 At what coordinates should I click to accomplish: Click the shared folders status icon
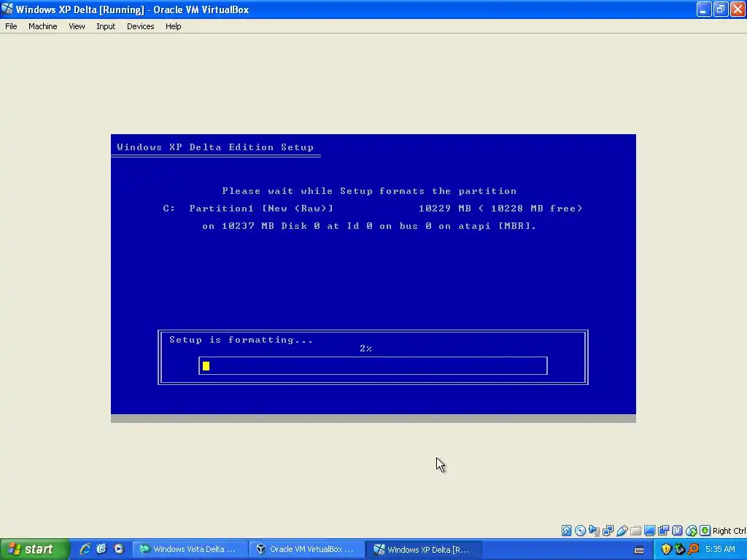click(635, 531)
